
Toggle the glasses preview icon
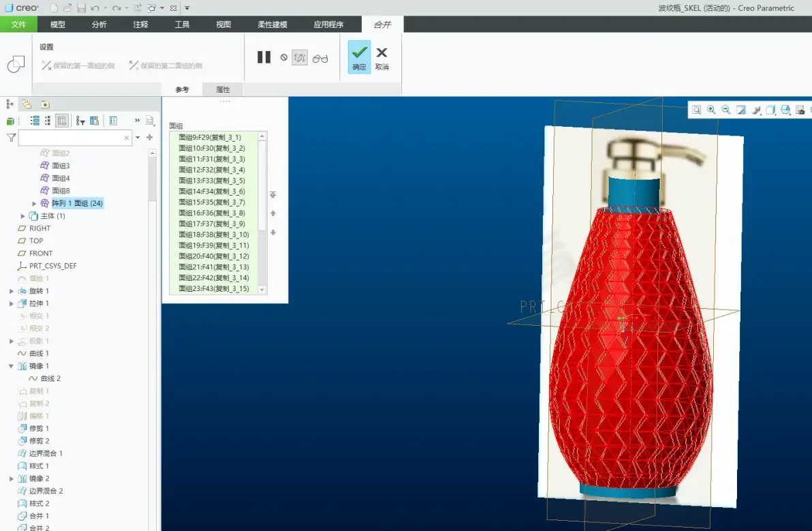pos(320,58)
